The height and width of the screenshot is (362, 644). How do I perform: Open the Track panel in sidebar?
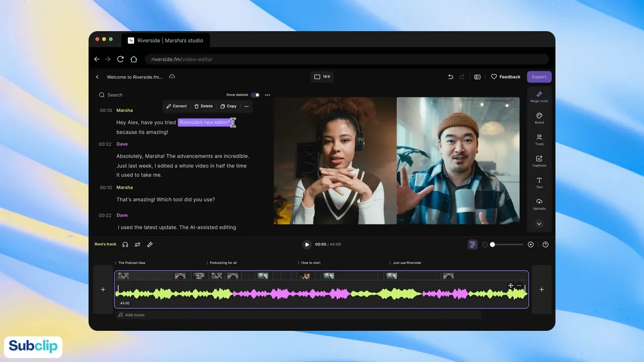[x=539, y=140]
